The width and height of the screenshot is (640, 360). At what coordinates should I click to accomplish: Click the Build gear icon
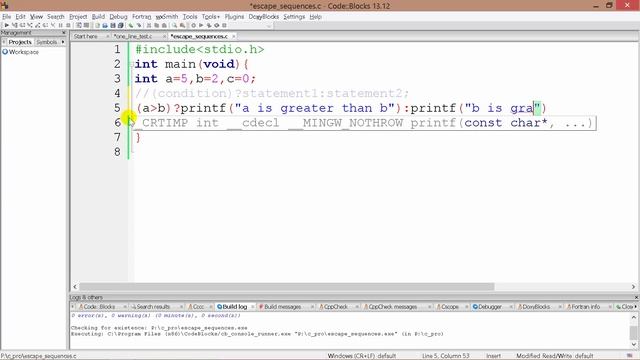(193, 25)
